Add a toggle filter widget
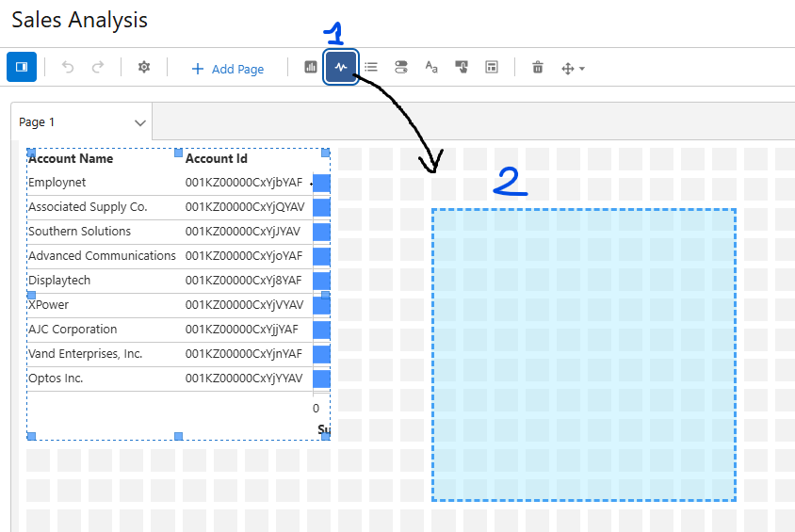The width and height of the screenshot is (795, 532). (401, 68)
